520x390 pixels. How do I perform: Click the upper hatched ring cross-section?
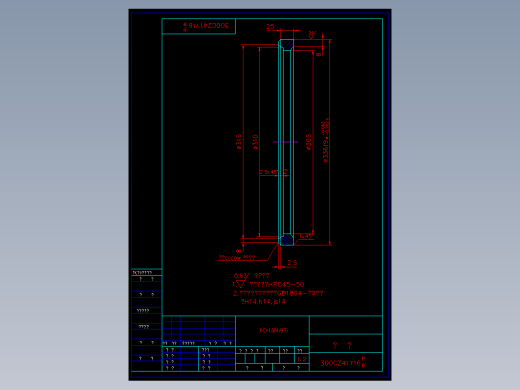tap(286, 45)
